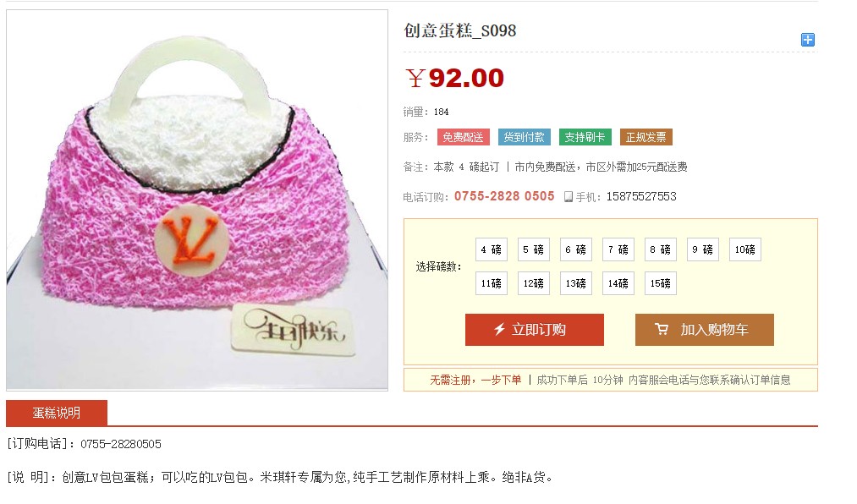Screen dimensions: 857x504
Task: Click the 立即订购 button
Action: (535, 330)
